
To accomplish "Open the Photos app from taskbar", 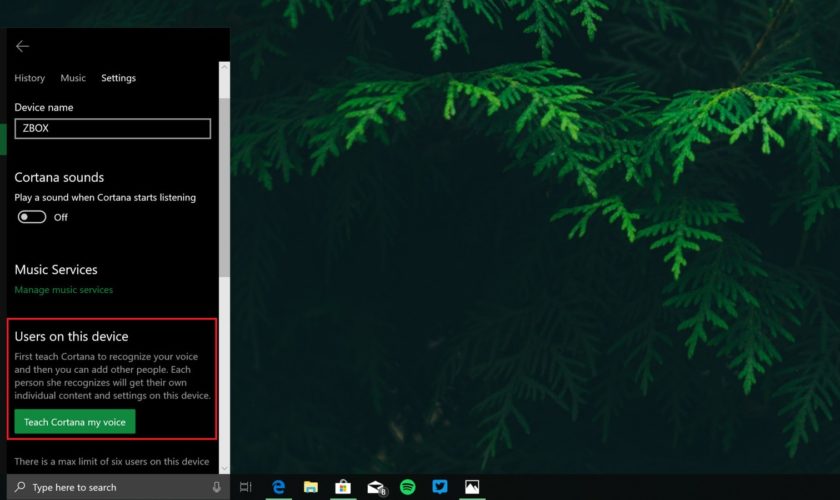I will (472, 487).
